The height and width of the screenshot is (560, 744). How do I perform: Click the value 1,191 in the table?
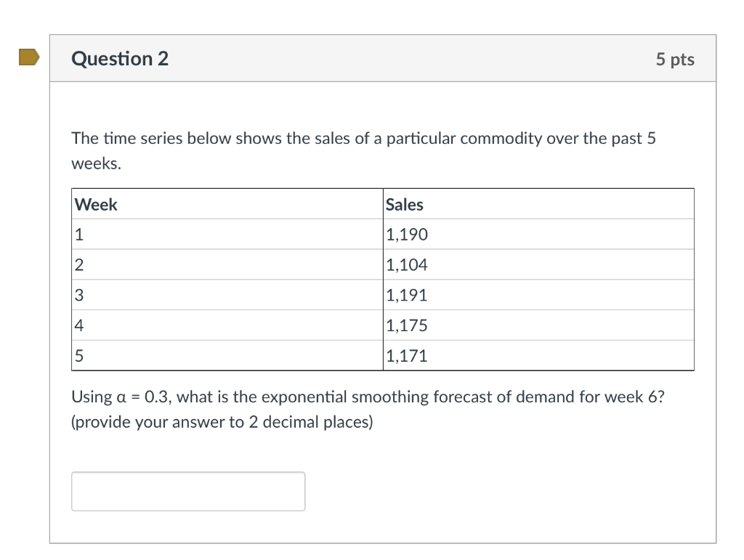(x=407, y=295)
